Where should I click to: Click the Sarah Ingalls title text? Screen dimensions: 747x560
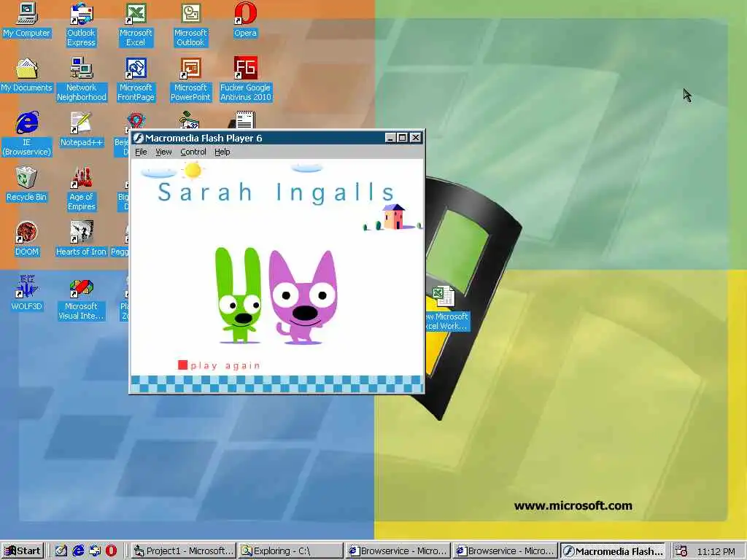pyautogui.click(x=276, y=192)
